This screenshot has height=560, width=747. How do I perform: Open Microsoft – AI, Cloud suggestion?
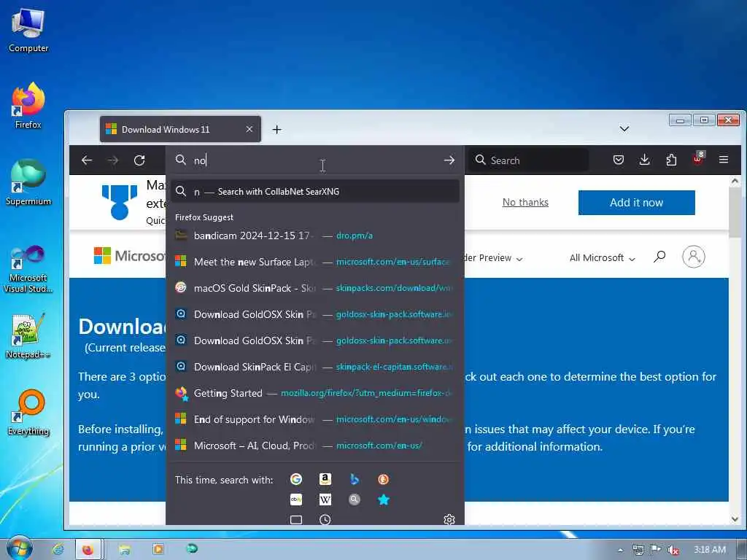coord(315,446)
